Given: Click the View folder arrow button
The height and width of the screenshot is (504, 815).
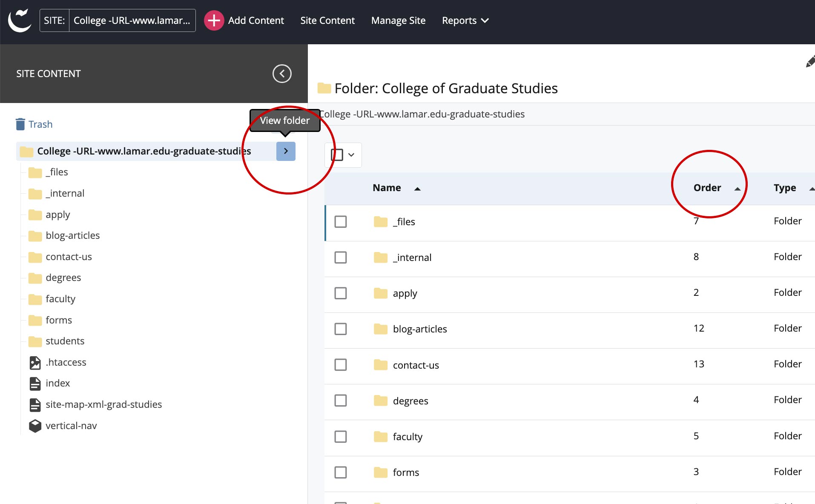Looking at the screenshot, I should [x=286, y=151].
